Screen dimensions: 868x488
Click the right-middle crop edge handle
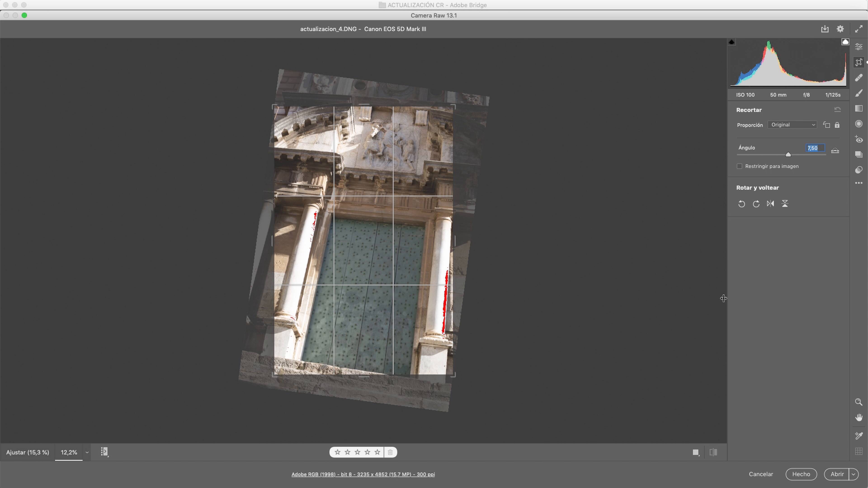tap(455, 241)
